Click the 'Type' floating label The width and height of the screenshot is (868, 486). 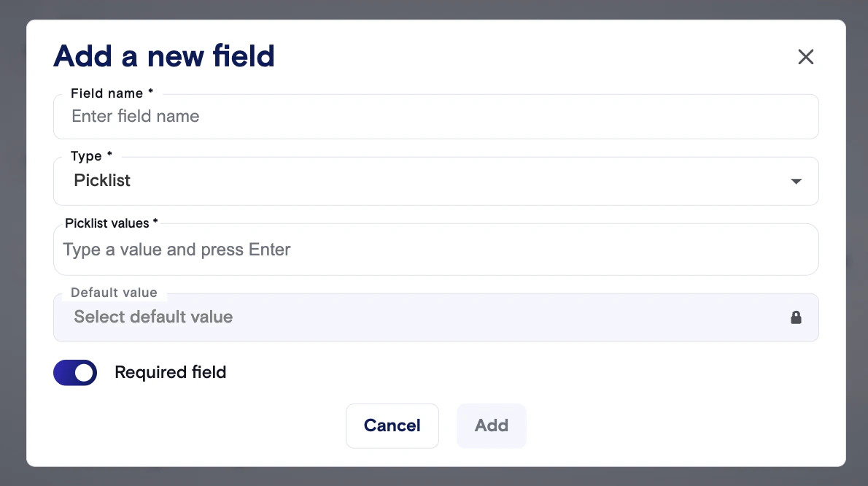point(86,156)
